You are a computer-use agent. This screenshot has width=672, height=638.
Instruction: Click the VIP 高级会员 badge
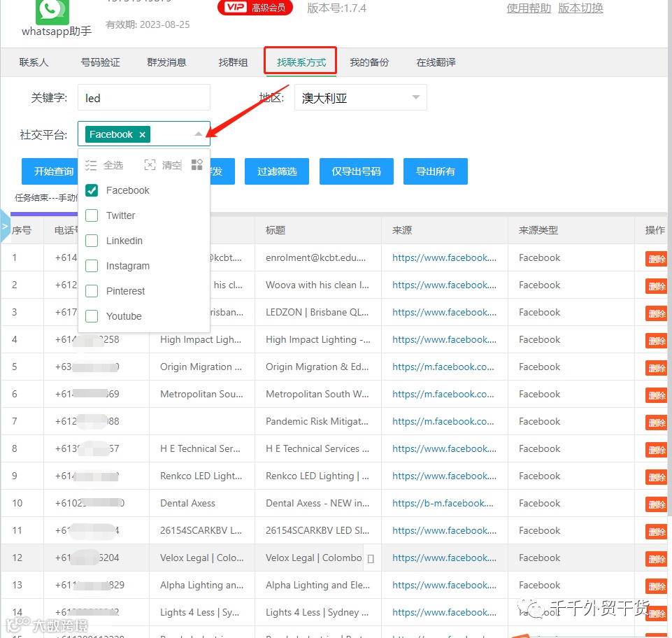pyautogui.click(x=255, y=8)
